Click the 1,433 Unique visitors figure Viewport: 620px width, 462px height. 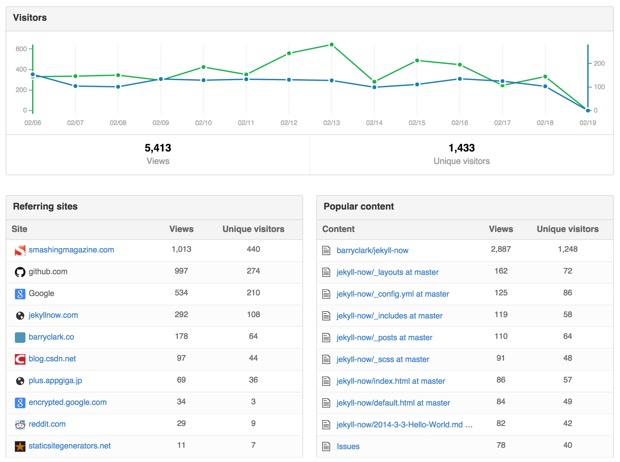point(461,148)
